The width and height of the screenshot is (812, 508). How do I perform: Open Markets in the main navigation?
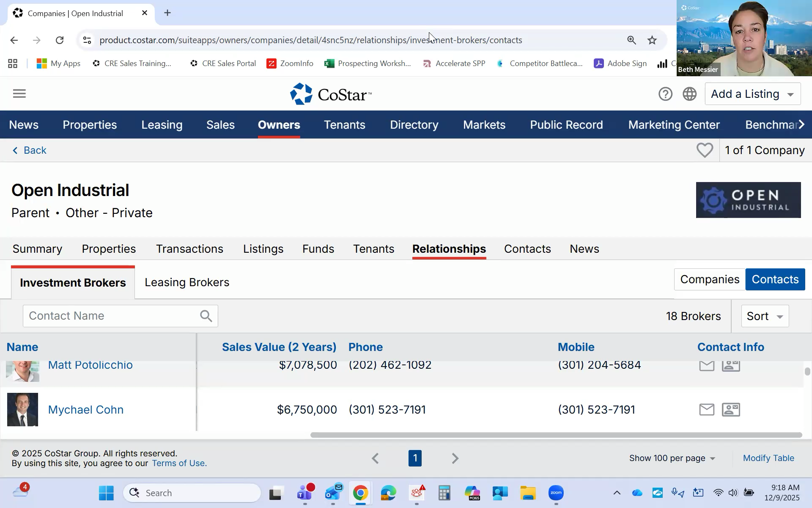point(484,125)
